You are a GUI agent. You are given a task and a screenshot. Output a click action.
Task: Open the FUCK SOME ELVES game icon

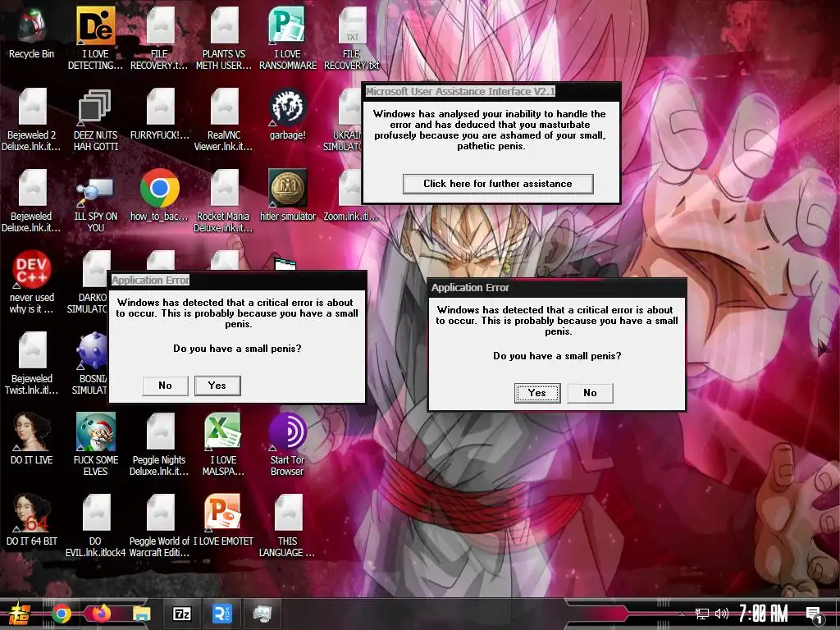tap(95, 431)
